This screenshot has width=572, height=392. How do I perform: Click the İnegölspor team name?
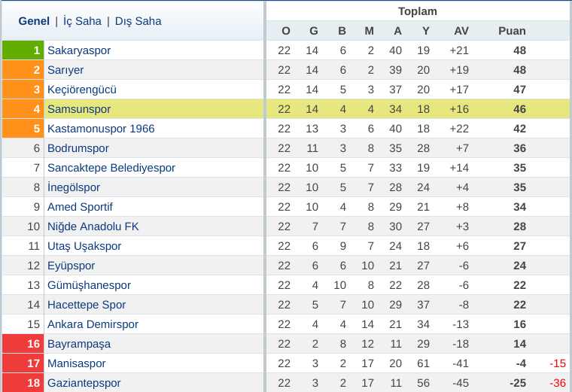[74, 187]
